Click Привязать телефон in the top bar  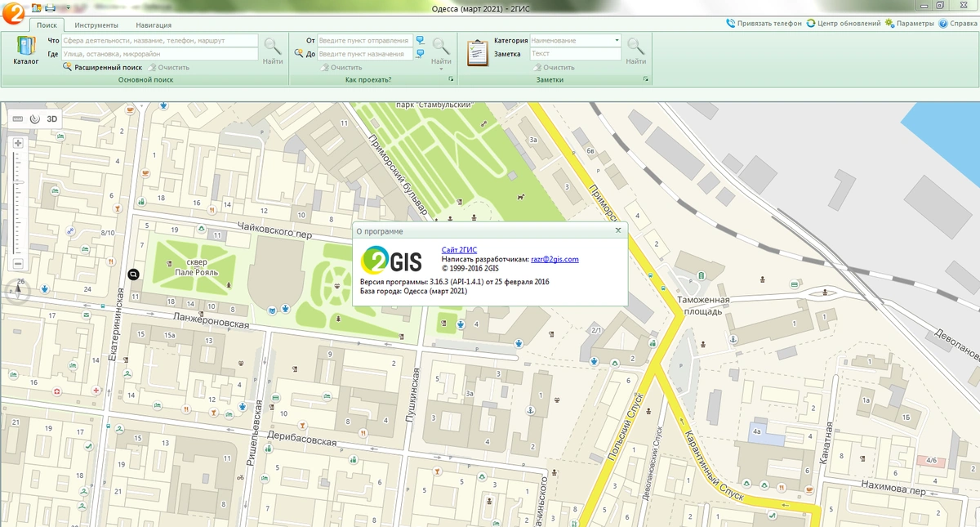click(764, 24)
